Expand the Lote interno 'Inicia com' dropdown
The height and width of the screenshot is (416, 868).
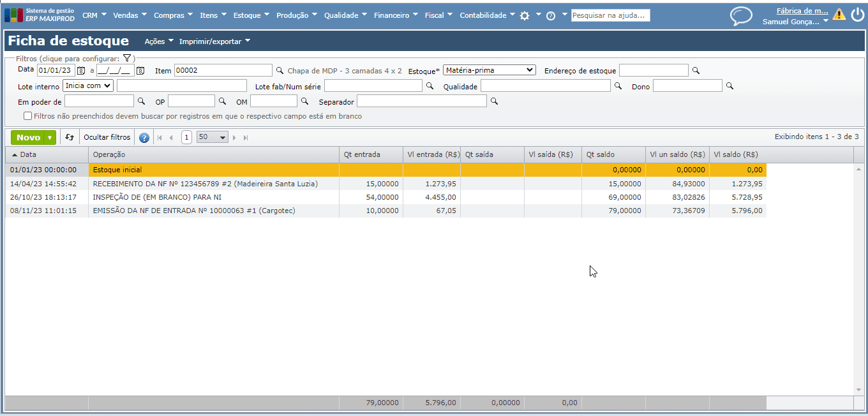click(x=87, y=85)
